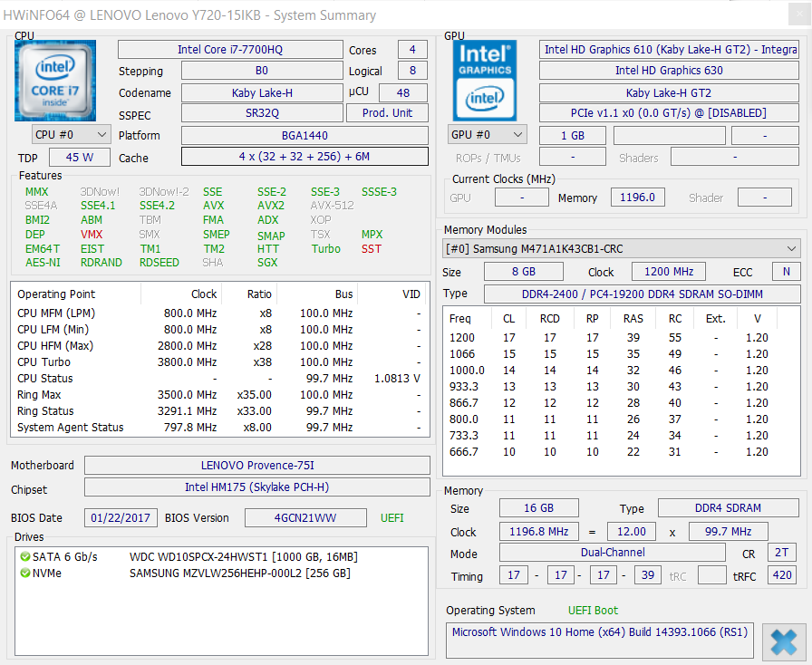Image resolution: width=812 pixels, height=665 pixels.
Task: Open the GPU #0 selector dropdown
Action: pyautogui.click(x=488, y=135)
